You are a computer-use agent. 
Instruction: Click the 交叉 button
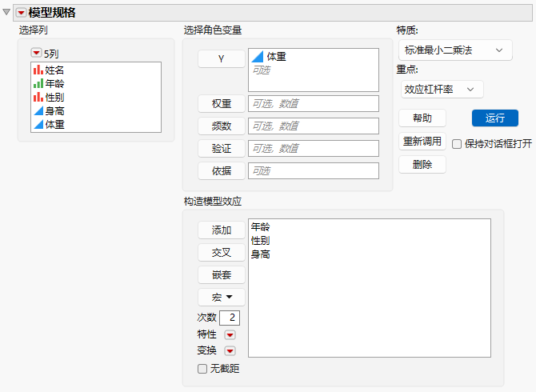221,253
